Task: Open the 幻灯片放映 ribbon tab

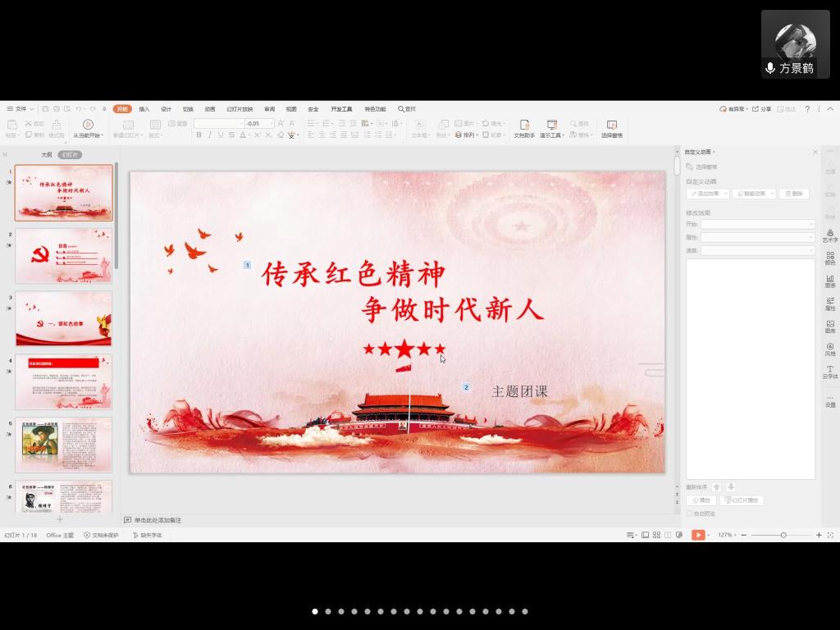Action: 240,109
